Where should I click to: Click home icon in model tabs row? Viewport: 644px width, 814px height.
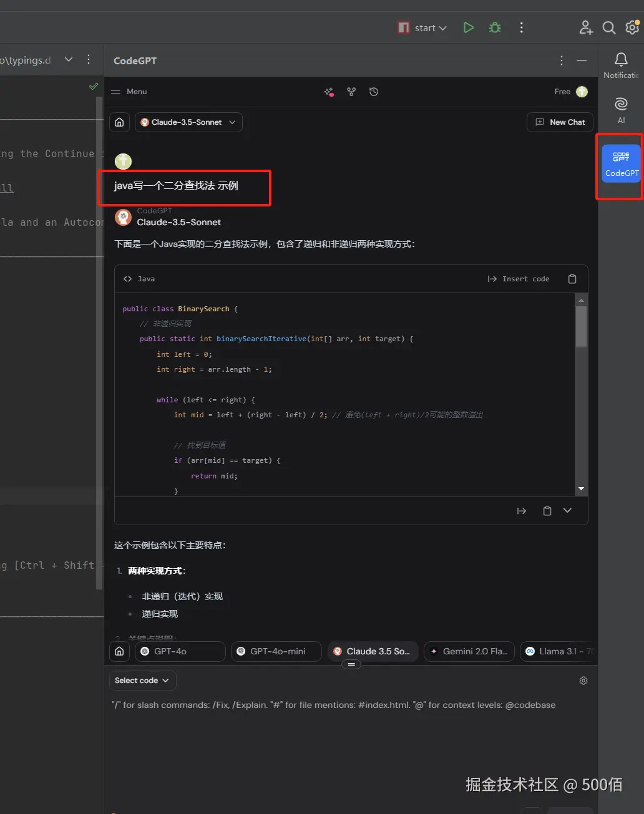tap(119, 651)
